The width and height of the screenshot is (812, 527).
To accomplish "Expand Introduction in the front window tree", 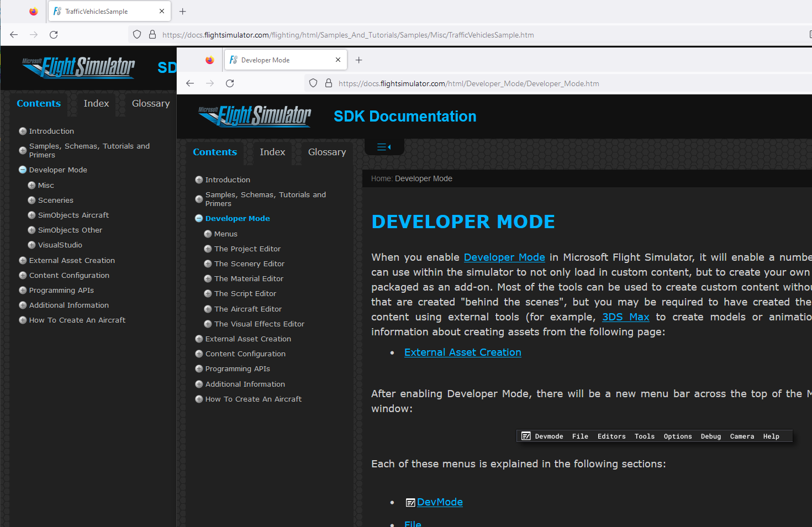I will coord(199,180).
